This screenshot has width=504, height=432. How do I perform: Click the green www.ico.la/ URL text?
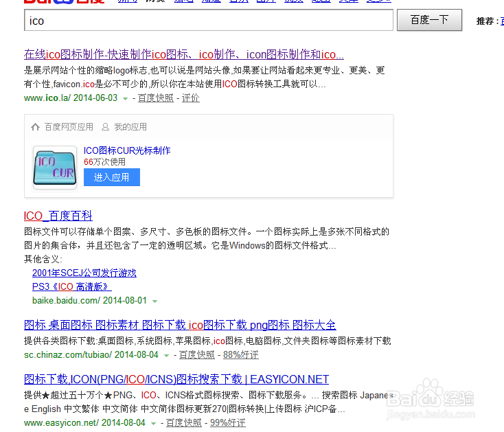[x=47, y=98]
